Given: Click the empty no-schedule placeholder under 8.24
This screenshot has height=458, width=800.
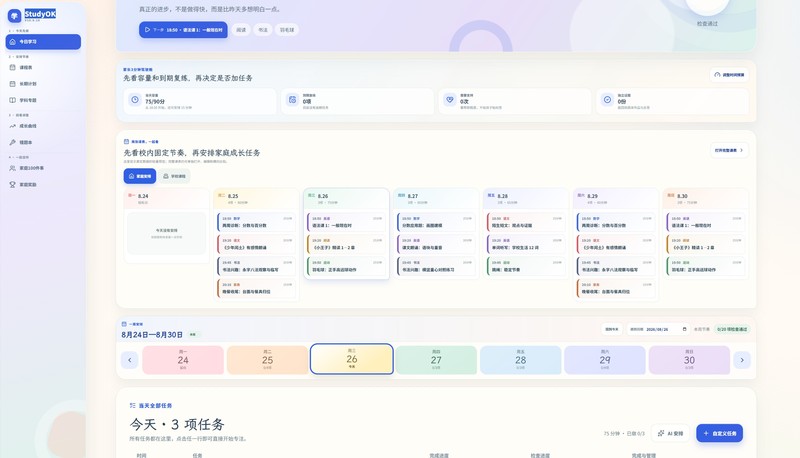Looking at the screenshot, I should coord(167,233).
